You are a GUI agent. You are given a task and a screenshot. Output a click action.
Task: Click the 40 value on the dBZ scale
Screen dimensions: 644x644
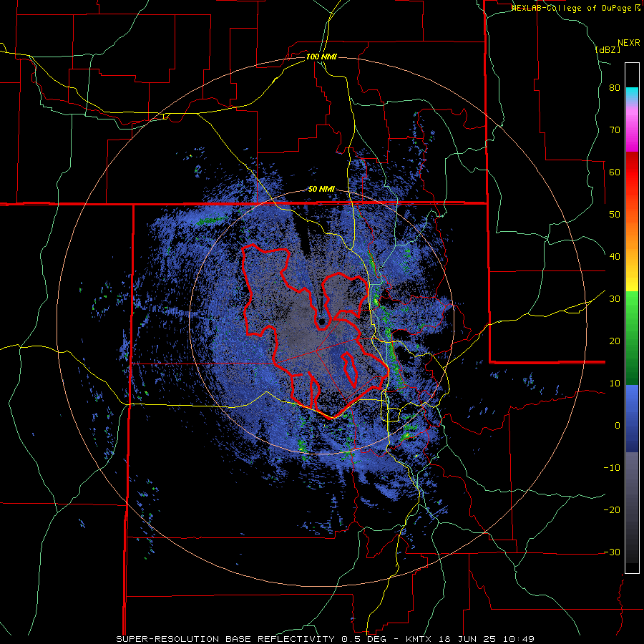pos(615,257)
